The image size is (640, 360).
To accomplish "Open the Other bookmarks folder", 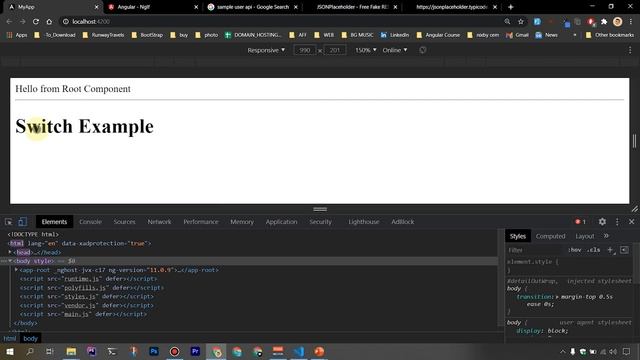I will click(610, 35).
